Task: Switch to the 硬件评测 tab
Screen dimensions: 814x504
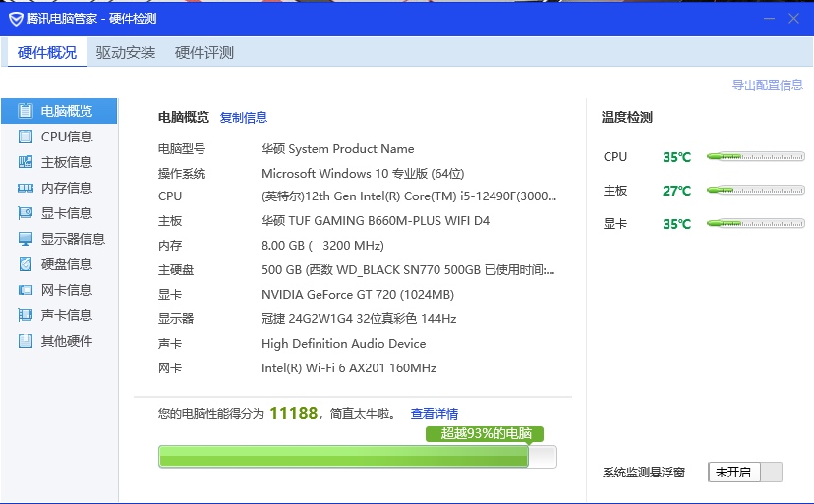Action: [x=204, y=52]
